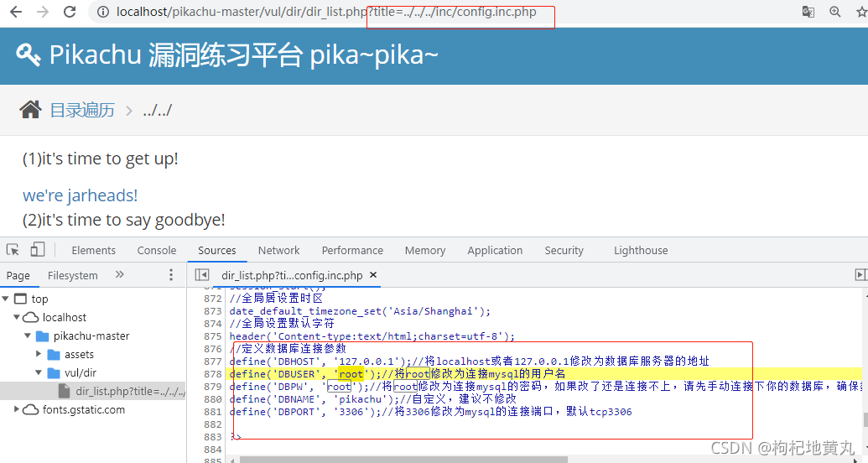
Task: Click the header('Content-type') code line
Action: pyautogui.click(x=372, y=336)
